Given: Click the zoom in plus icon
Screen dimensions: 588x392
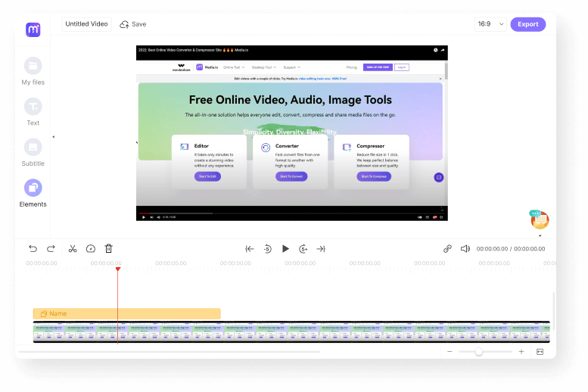Looking at the screenshot, I should pos(521,351).
